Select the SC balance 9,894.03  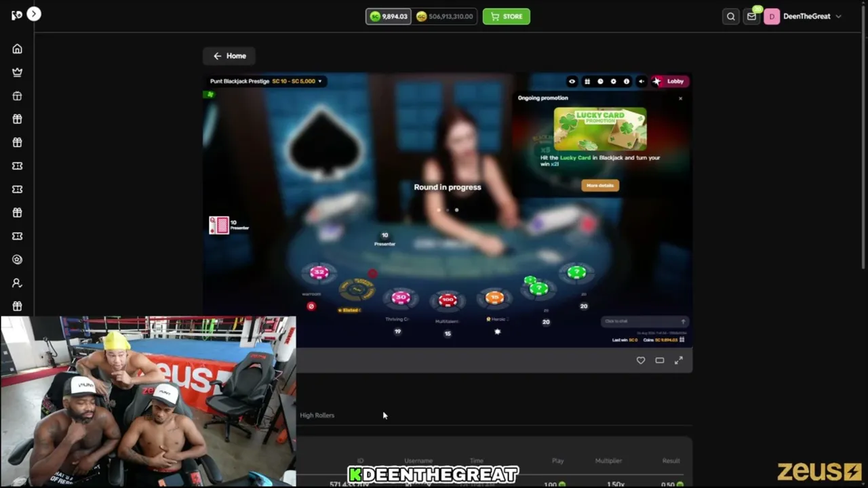pyautogui.click(x=389, y=16)
